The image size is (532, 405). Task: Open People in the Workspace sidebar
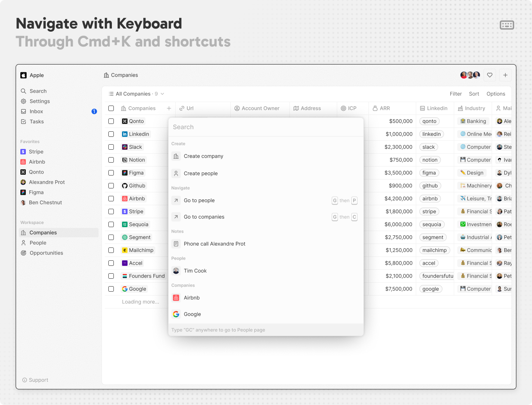(38, 243)
